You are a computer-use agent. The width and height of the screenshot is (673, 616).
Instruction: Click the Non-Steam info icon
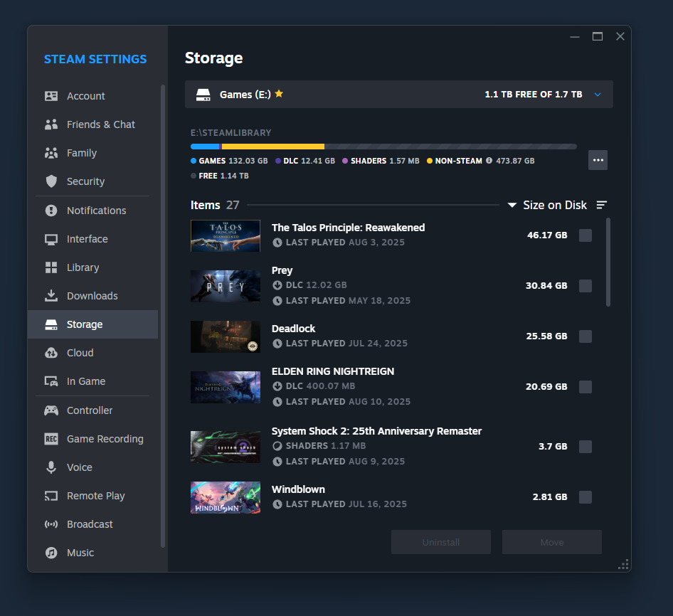489,161
